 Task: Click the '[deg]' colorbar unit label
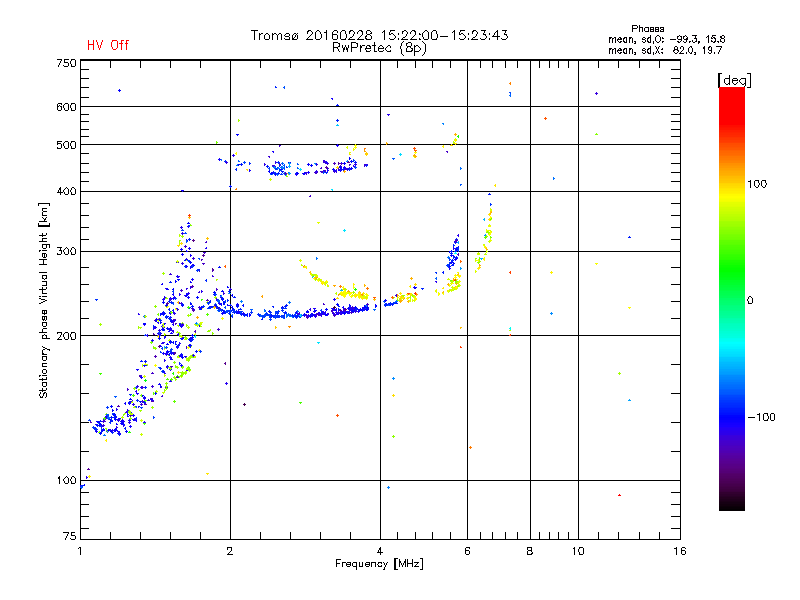click(734, 80)
